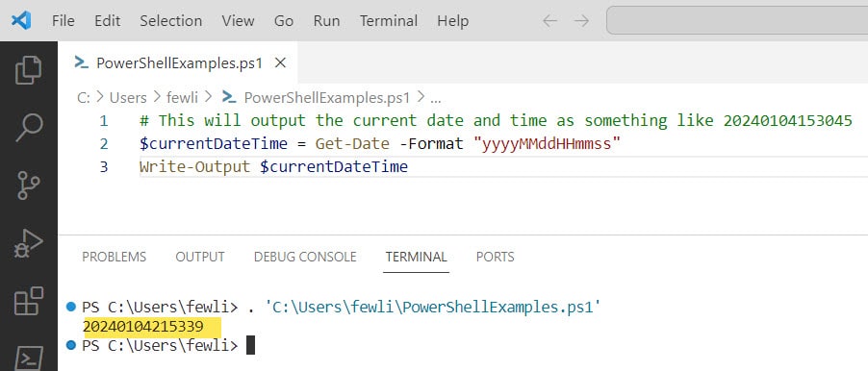Click the C: breadcrumb segment
The image size is (868, 371).
pos(84,98)
